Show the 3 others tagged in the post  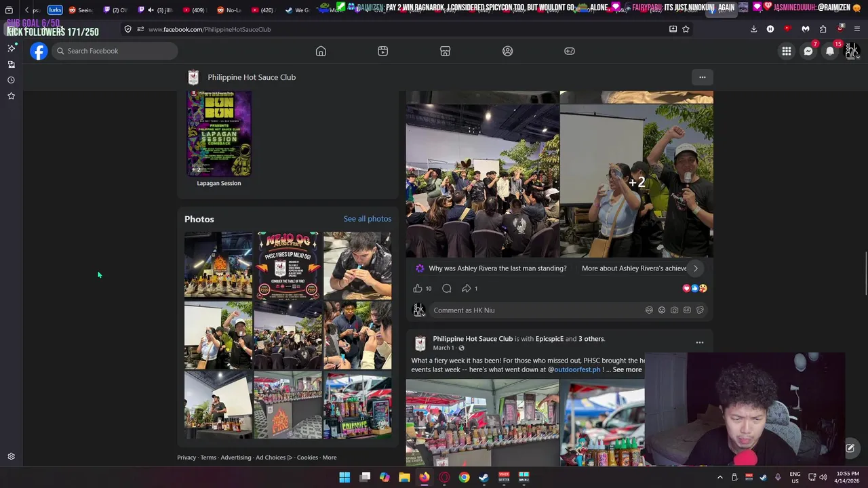tap(591, 339)
